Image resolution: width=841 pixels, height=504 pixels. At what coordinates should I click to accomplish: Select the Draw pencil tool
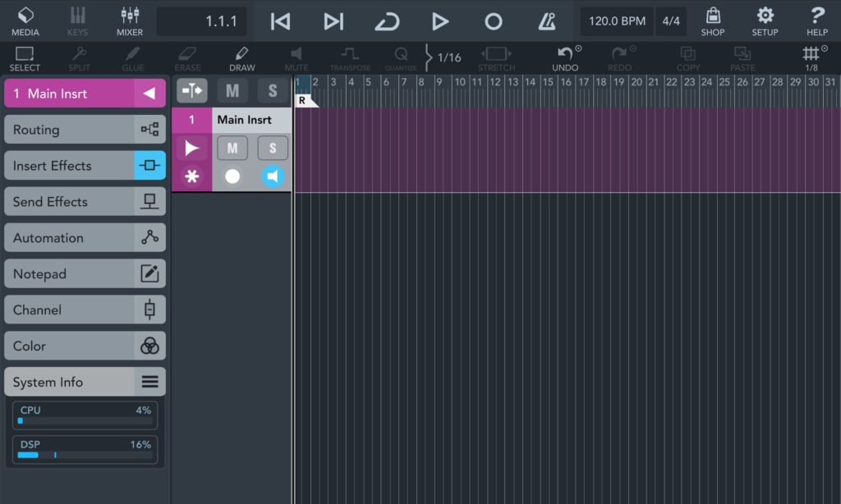(241, 58)
